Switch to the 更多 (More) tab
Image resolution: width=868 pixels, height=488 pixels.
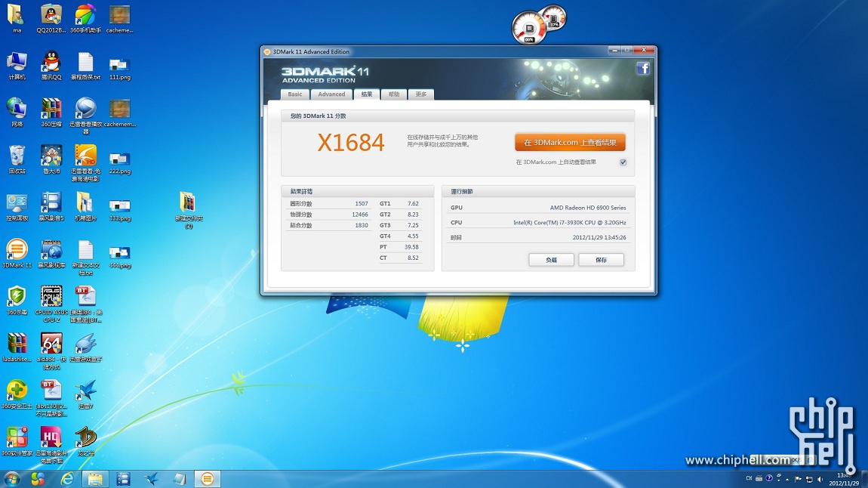click(421, 94)
